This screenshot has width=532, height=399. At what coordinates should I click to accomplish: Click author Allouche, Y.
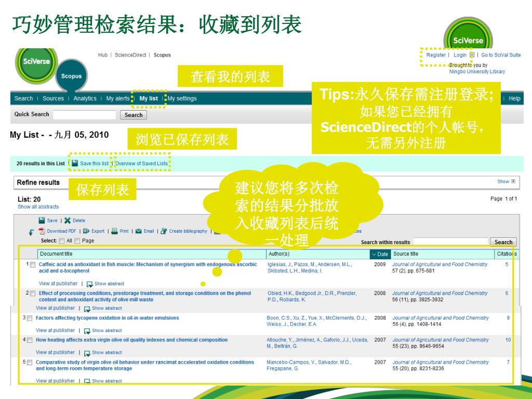click(281, 340)
